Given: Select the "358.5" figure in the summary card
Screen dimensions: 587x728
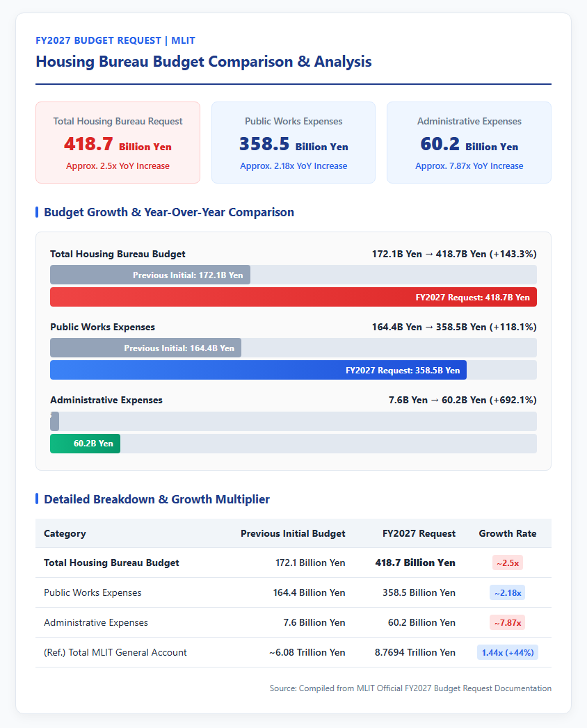Looking at the screenshot, I should tap(264, 144).
